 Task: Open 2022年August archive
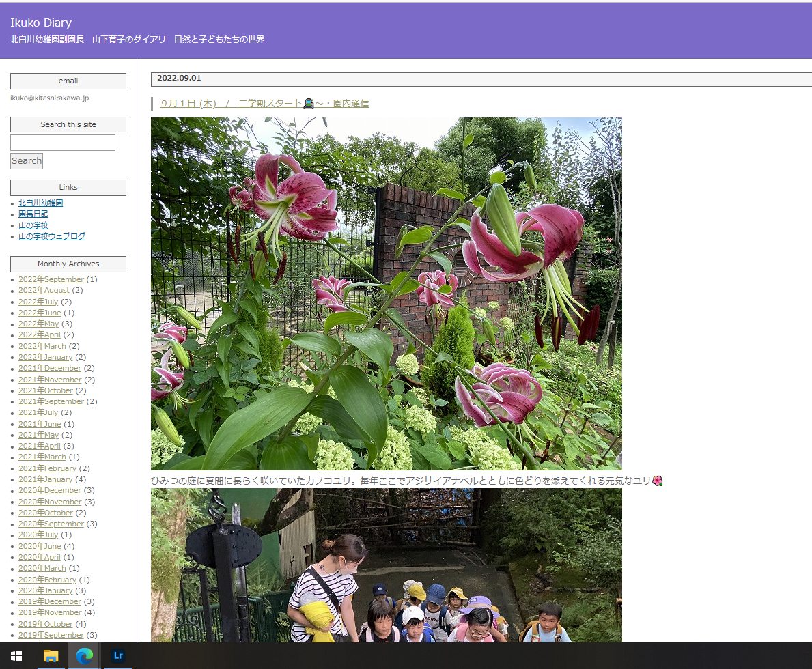pos(44,291)
